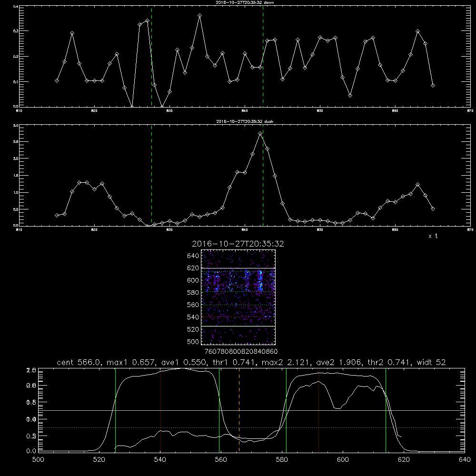The width and height of the screenshot is (476, 476).
Task: Click the 620 label on the spectrogram y-axis
Action: pyautogui.click(x=193, y=268)
